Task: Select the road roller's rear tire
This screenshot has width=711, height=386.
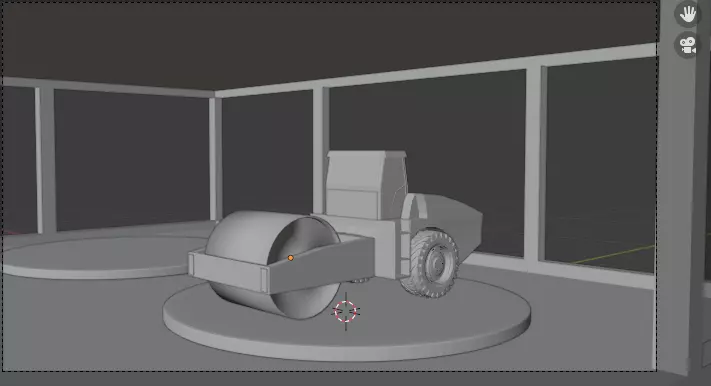Action: (431, 263)
